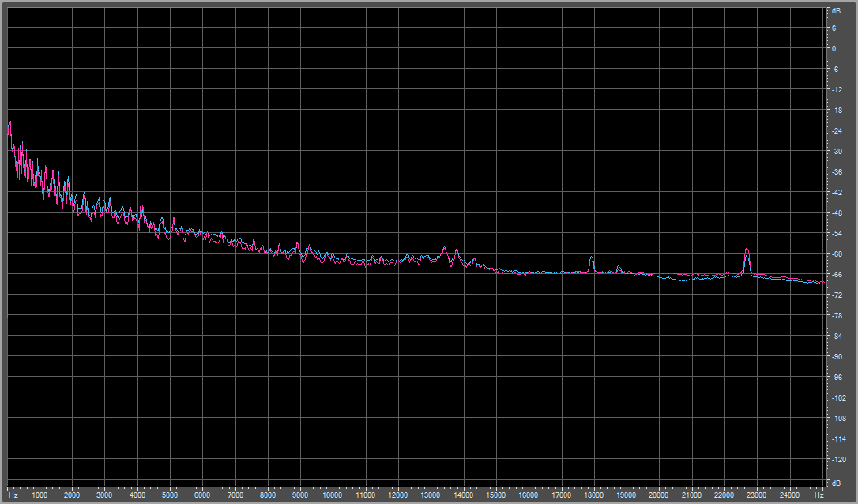
Task: Click the 24000 frequency axis label
Action: (789, 495)
